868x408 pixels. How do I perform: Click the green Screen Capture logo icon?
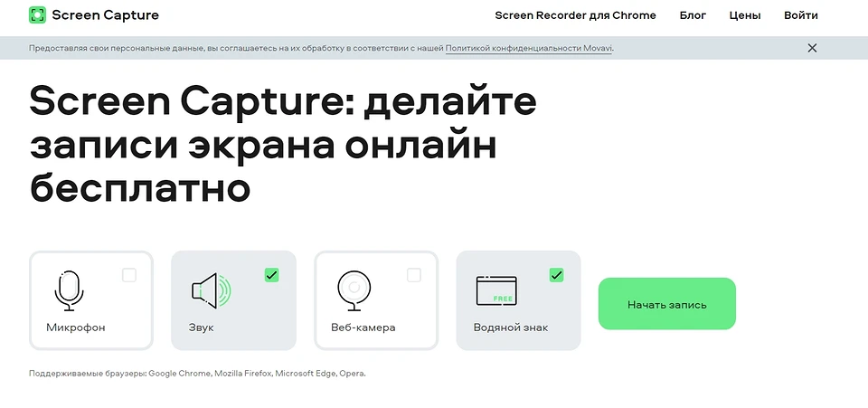pyautogui.click(x=37, y=15)
